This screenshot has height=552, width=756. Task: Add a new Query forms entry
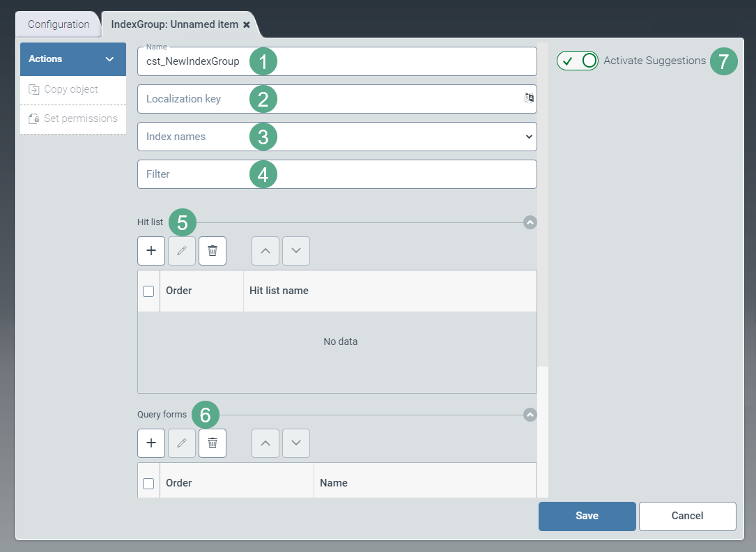(151, 443)
